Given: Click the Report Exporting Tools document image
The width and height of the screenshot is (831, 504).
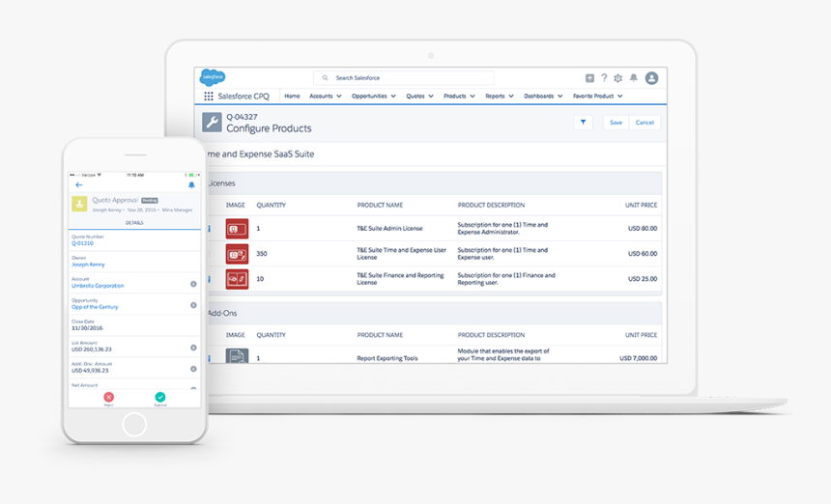Looking at the screenshot, I should click(x=237, y=355).
